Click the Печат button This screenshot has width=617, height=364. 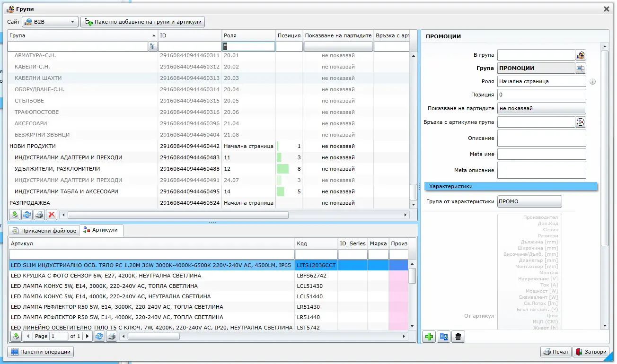[x=555, y=352]
